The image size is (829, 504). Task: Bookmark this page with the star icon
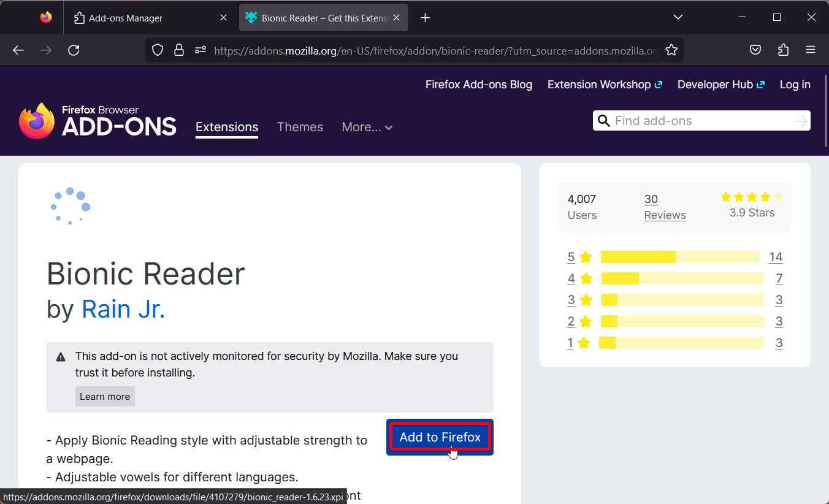pyautogui.click(x=671, y=50)
